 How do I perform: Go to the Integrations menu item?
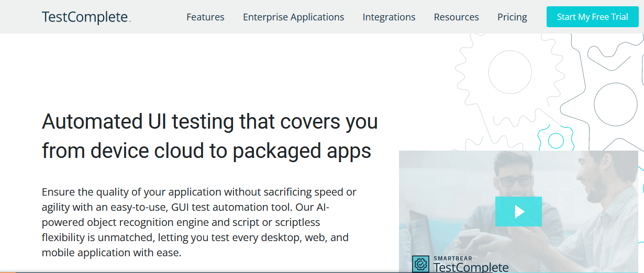[388, 17]
